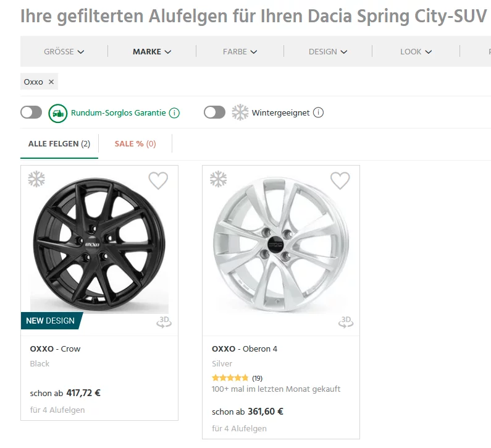This screenshot has width=491, height=448.
Task: Expand the FARBE filter dropdown
Action: (240, 52)
